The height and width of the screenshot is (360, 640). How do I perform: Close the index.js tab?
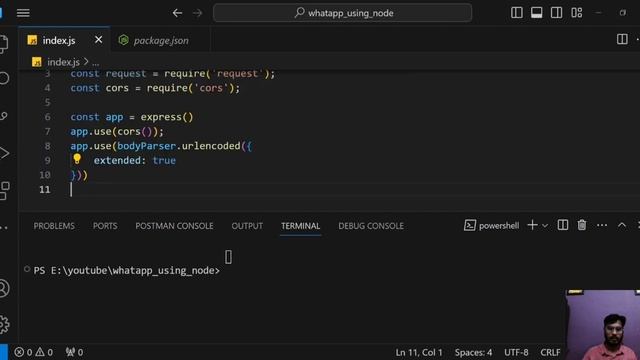click(98, 40)
